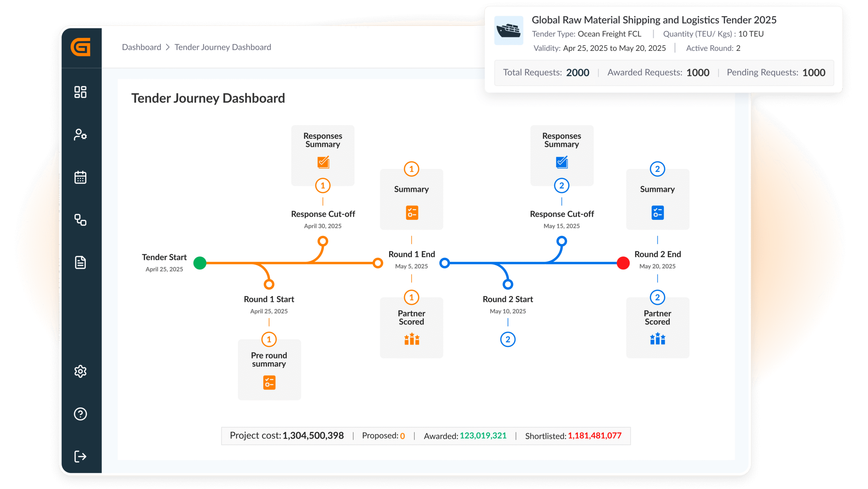Click the logout icon at sidebar bottom
868x489 pixels.
point(80,456)
